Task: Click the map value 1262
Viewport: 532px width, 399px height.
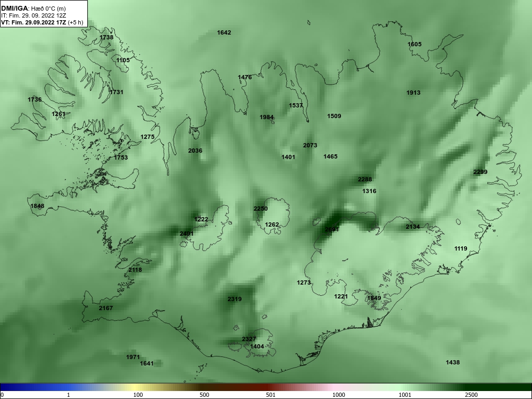Action: tap(272, 225)
